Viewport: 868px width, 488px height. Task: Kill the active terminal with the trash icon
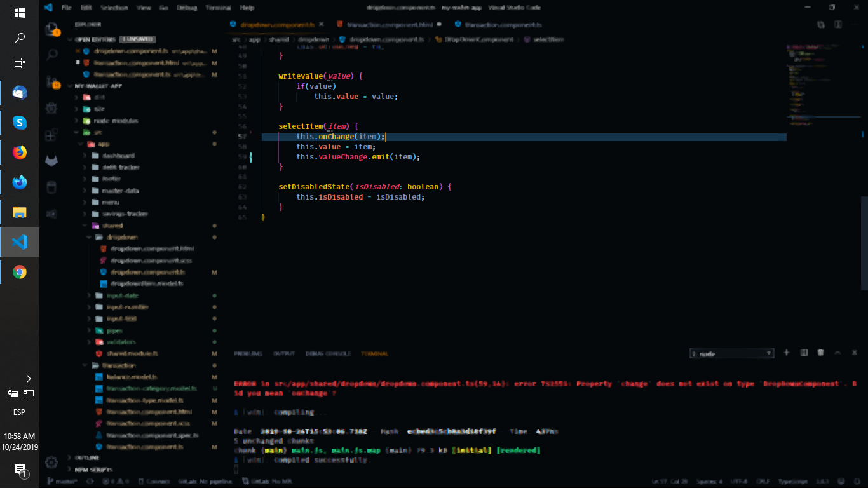coord(820,352)
